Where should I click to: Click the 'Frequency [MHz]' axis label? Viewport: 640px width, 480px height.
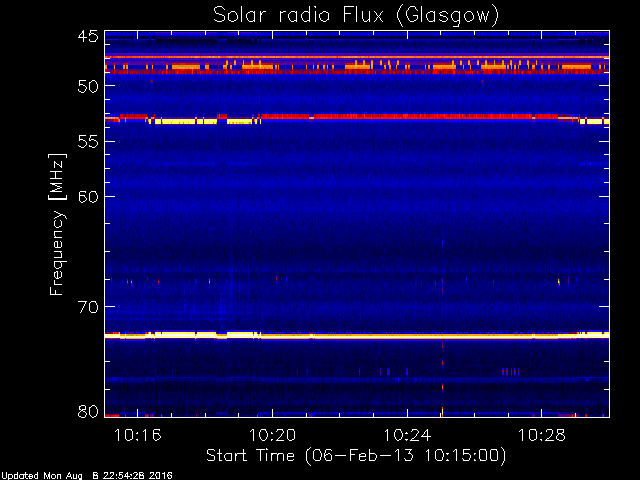57,224
